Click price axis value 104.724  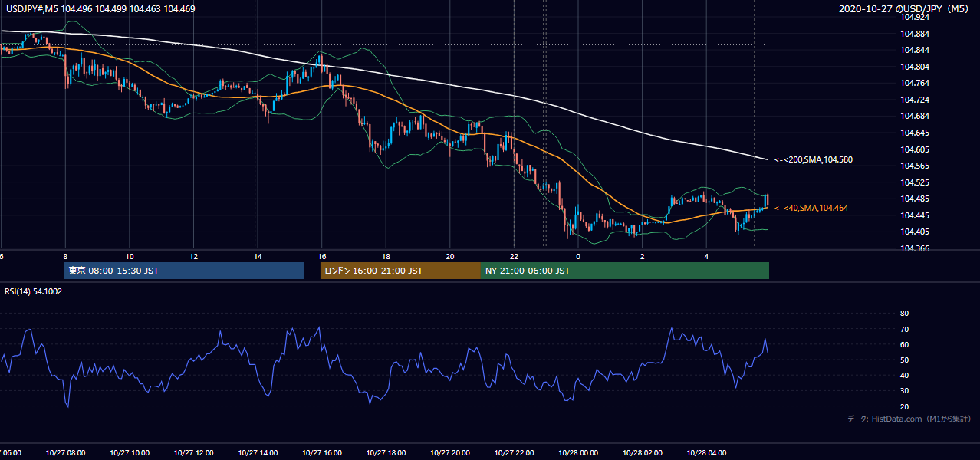tap(914, 100)
